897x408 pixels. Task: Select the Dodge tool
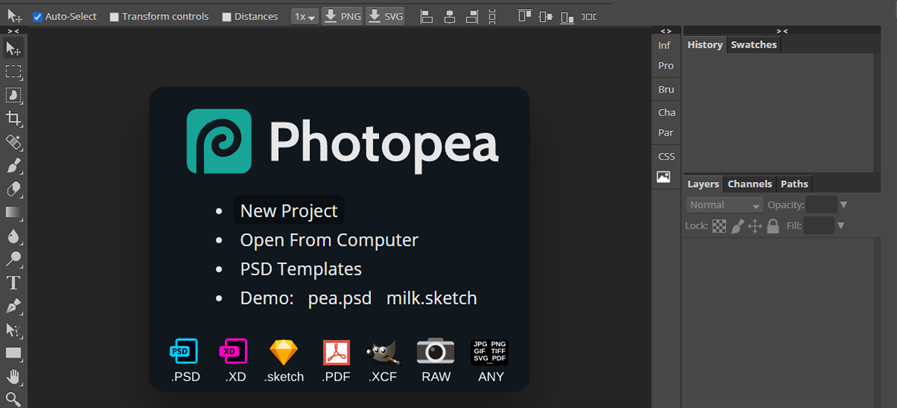coord(13,259)
